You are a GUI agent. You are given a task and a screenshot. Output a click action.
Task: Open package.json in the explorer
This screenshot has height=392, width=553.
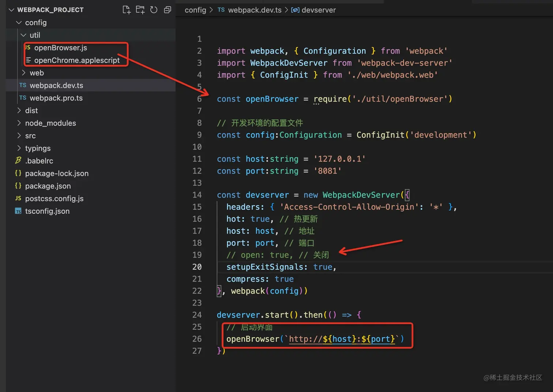tap(48, 186)
